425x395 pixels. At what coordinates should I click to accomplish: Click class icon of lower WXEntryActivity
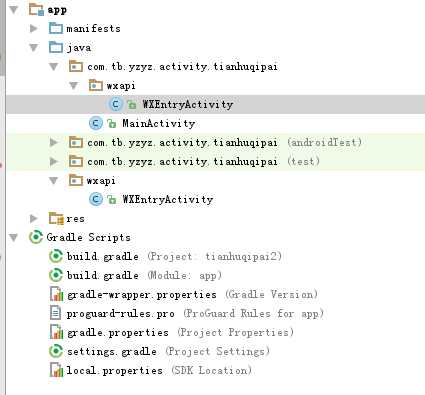click(96, 199)
